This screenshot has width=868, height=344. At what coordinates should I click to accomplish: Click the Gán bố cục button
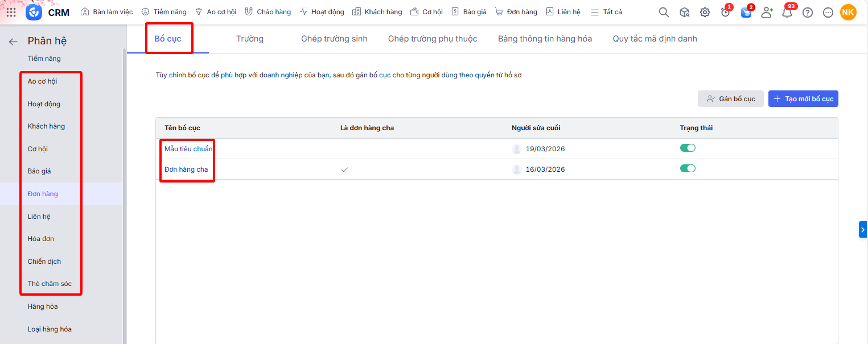(x=730, y=98)
